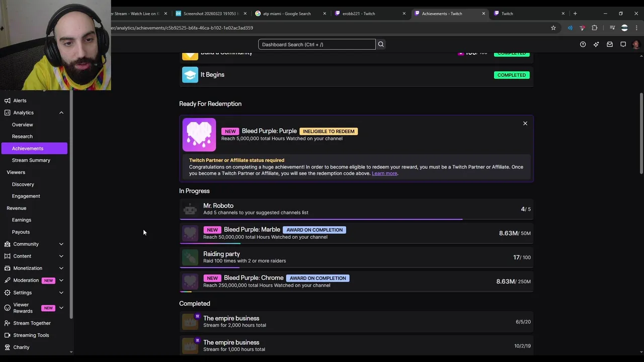Click the Alerts megaphone icon in sidebar

[x=7, y=101]
